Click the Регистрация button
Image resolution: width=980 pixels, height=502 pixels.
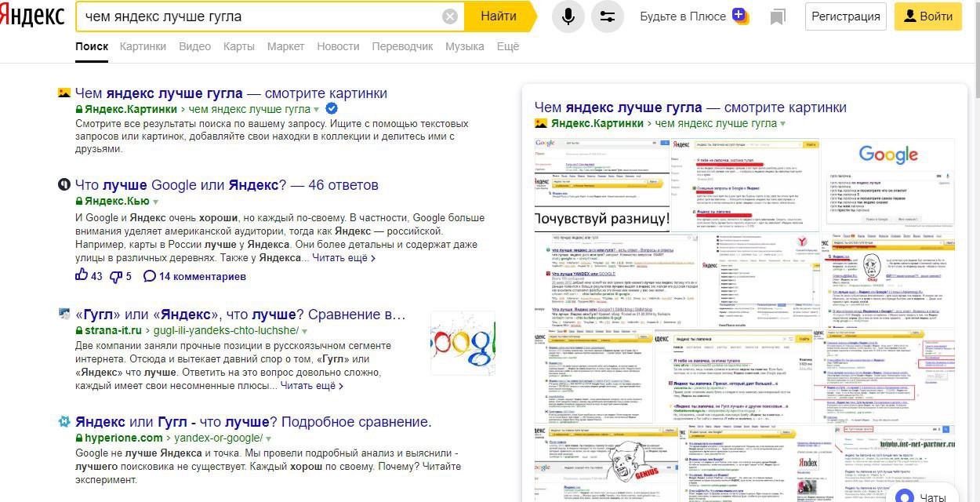click(846, 16)
